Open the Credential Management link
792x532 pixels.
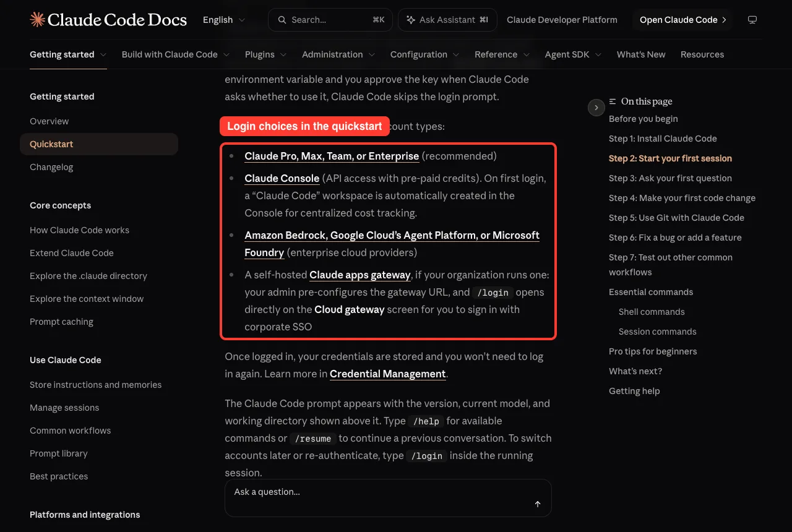[388, 374]
